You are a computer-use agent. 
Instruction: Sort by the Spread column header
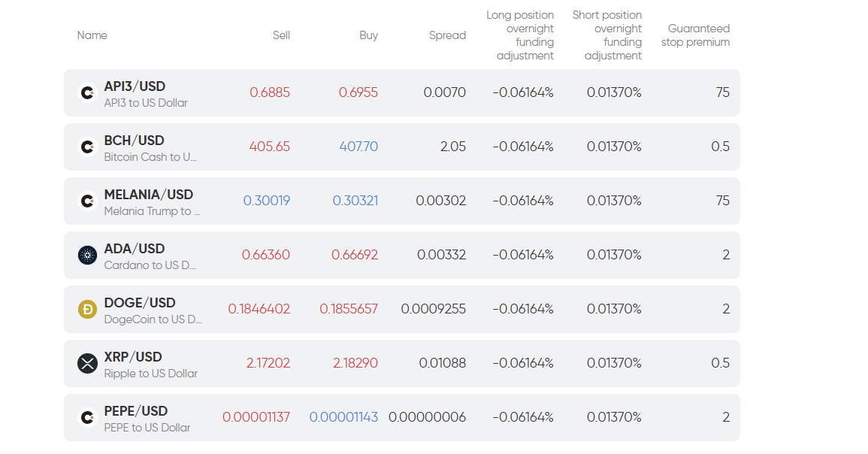pyautogui.click(x=447, y=35)
